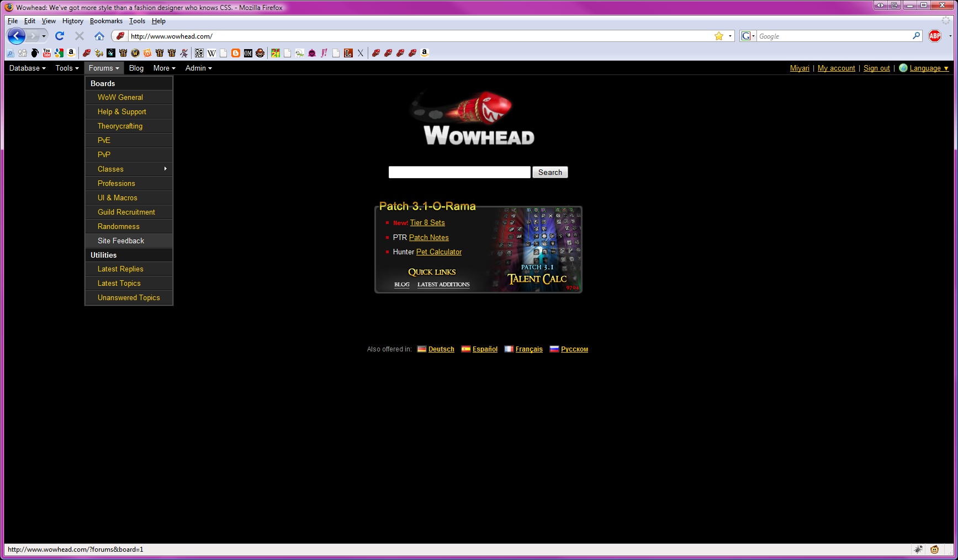The image size is (958, 560).
Task: Open the X bookmark icon
Action: tap(361, 53)
